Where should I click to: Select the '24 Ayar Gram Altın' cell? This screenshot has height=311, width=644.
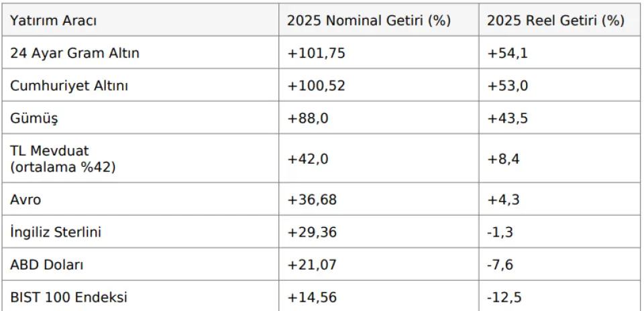(x=75, y=53)
